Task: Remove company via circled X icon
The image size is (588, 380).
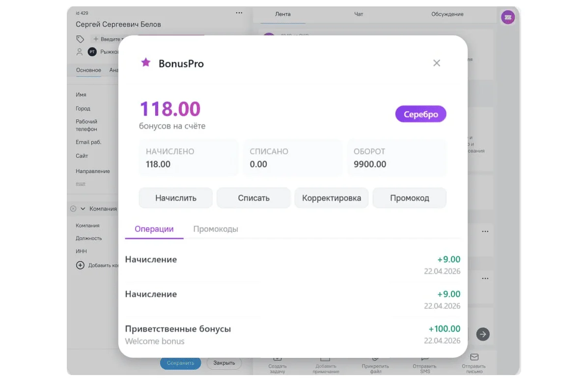Action: [73, 208]
